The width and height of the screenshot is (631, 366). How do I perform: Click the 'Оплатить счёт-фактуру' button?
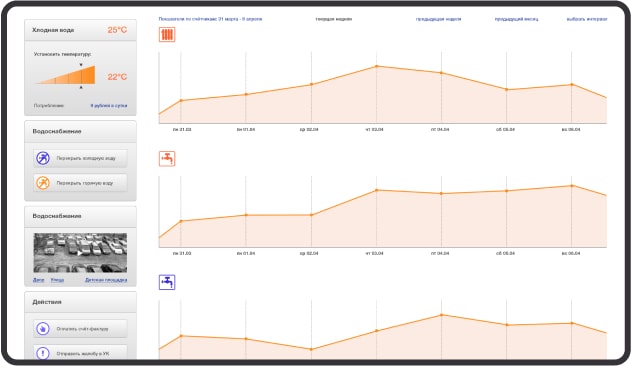coord(80,329)
